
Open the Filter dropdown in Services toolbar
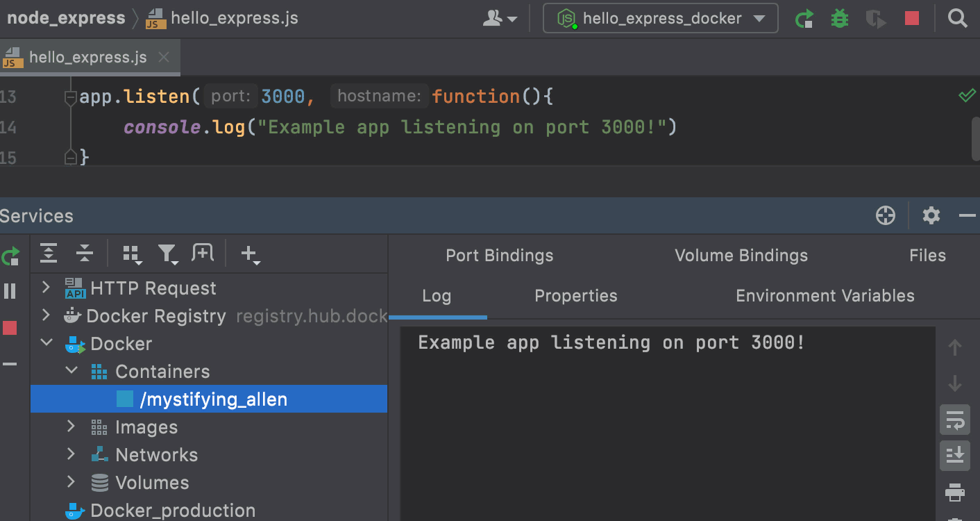[x=168, y=254]
